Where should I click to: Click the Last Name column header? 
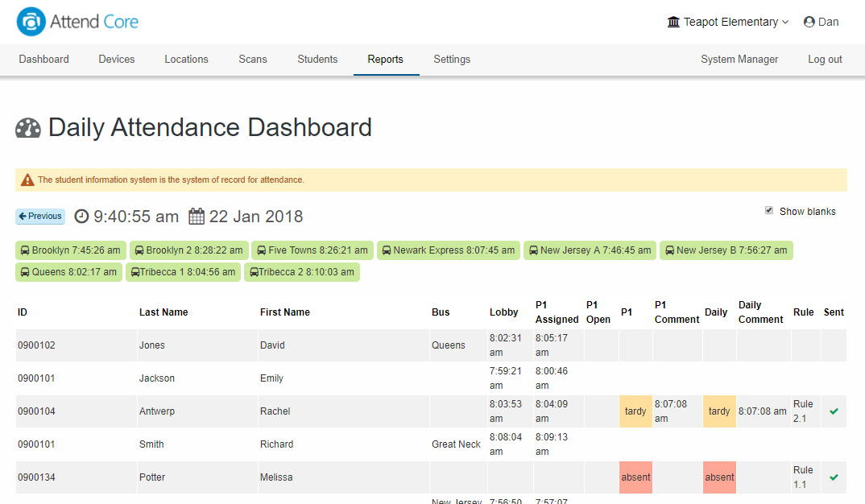[163, 312]
